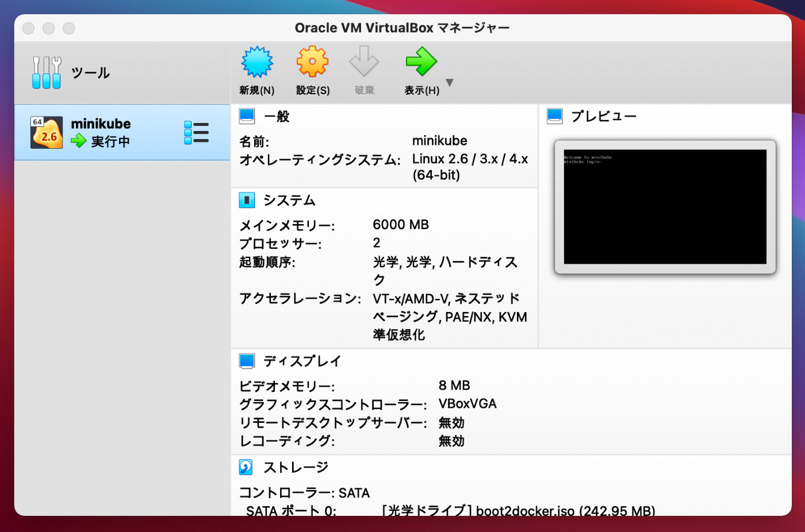The height and width of the screenshot is (532, 805).
Task: Open the ディスプレイ section header
Action: 302,361
